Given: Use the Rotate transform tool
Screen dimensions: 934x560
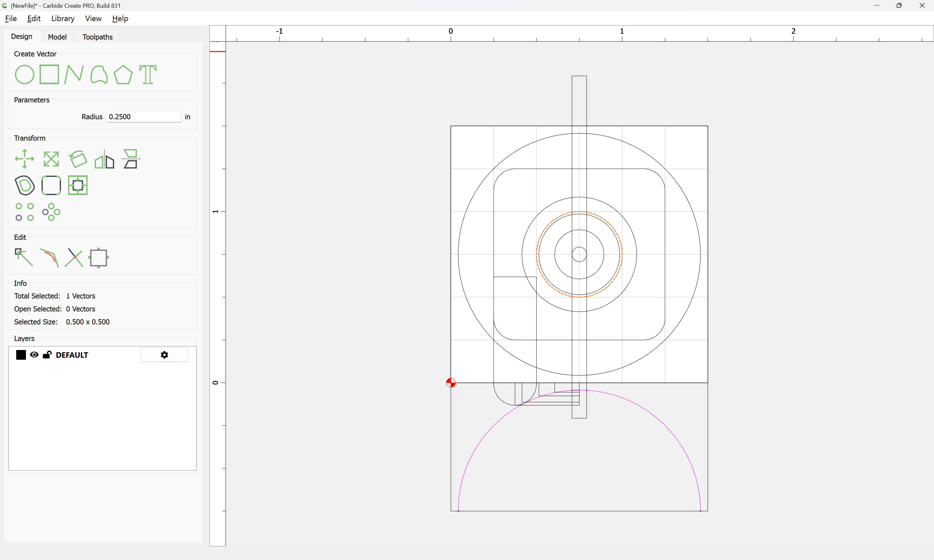Looking at the screenshot, I should [78, 159].
